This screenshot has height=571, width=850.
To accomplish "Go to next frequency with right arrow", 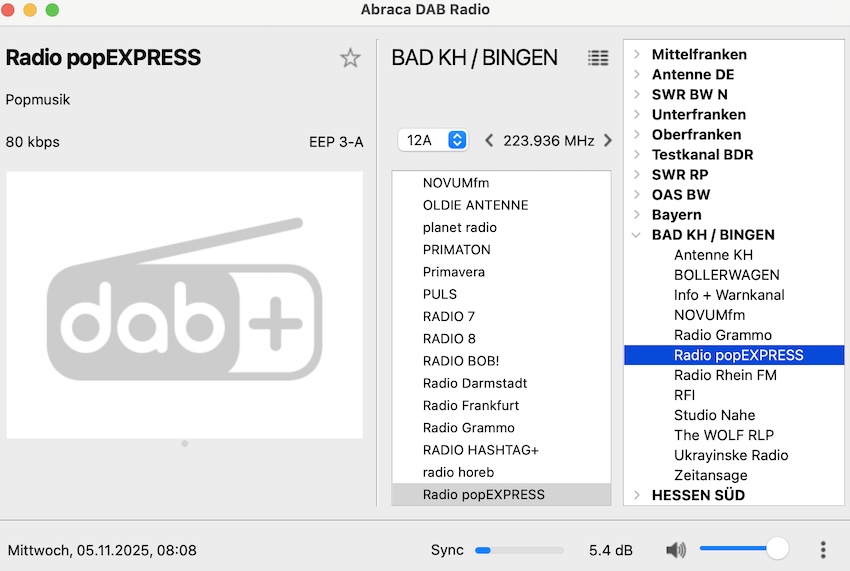I will point(608,141).
